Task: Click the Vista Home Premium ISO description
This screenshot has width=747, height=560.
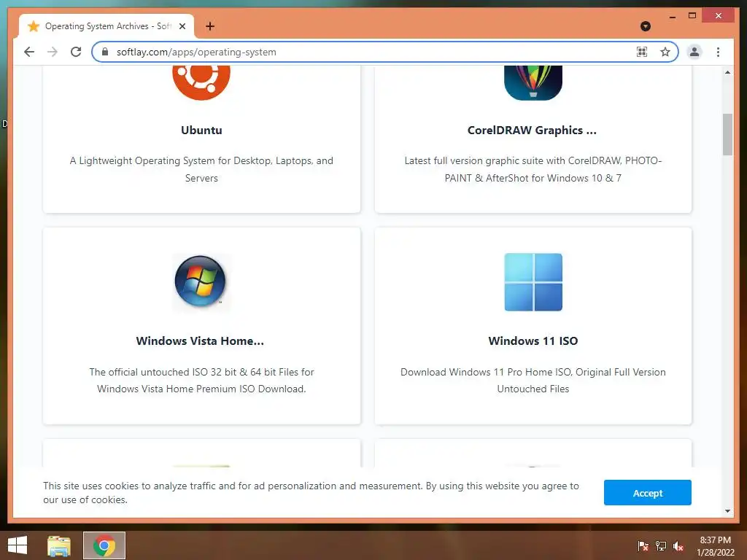Action: [x=201, y=380]
